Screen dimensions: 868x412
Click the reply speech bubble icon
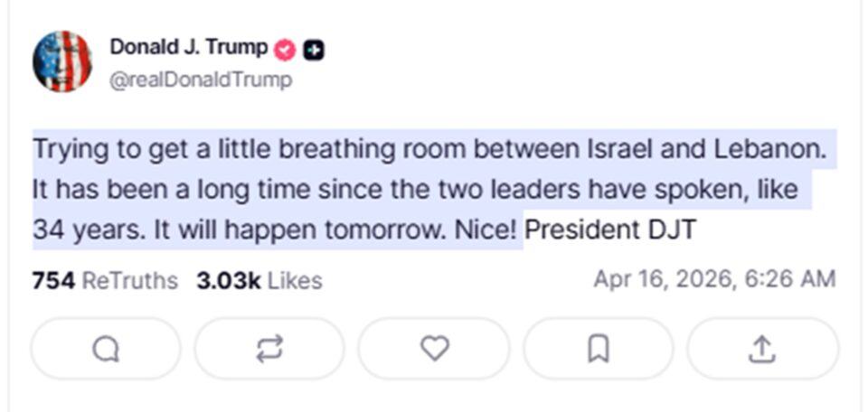pos(106,349)
